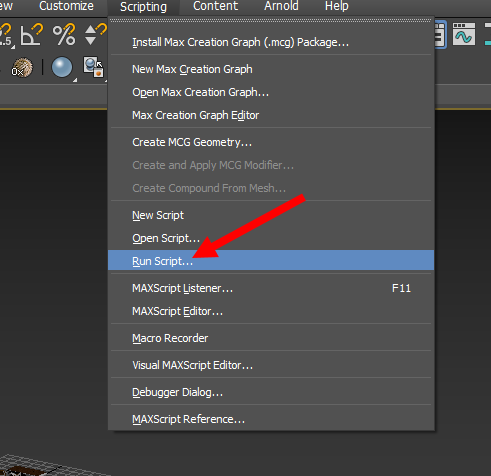
Task: Choose Open Script… menu entry
Action: (271, 238)
